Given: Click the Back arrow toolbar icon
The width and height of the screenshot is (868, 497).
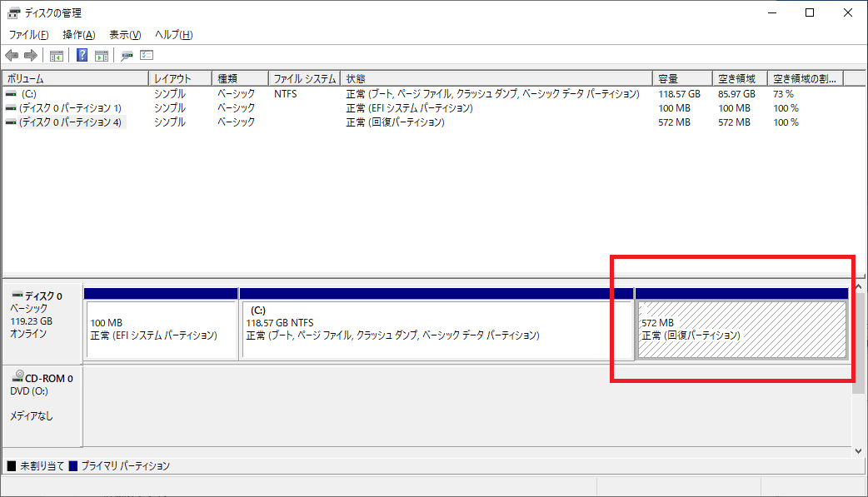Looking at the screenshot, I should pyautogui.click(x=12, y=55).
